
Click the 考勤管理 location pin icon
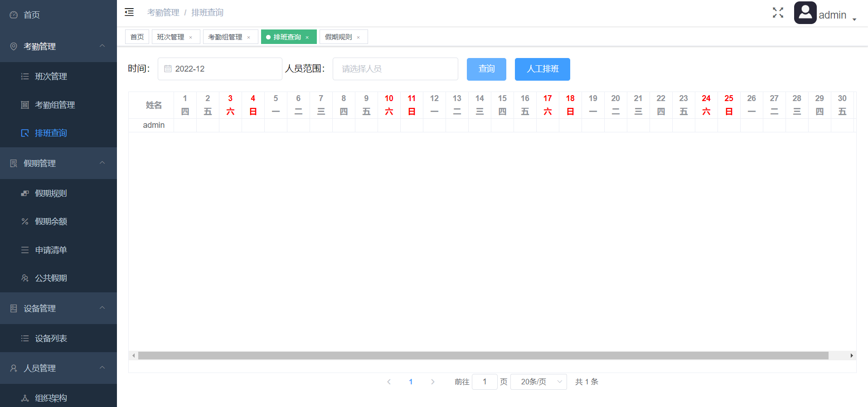coord(14,46)
